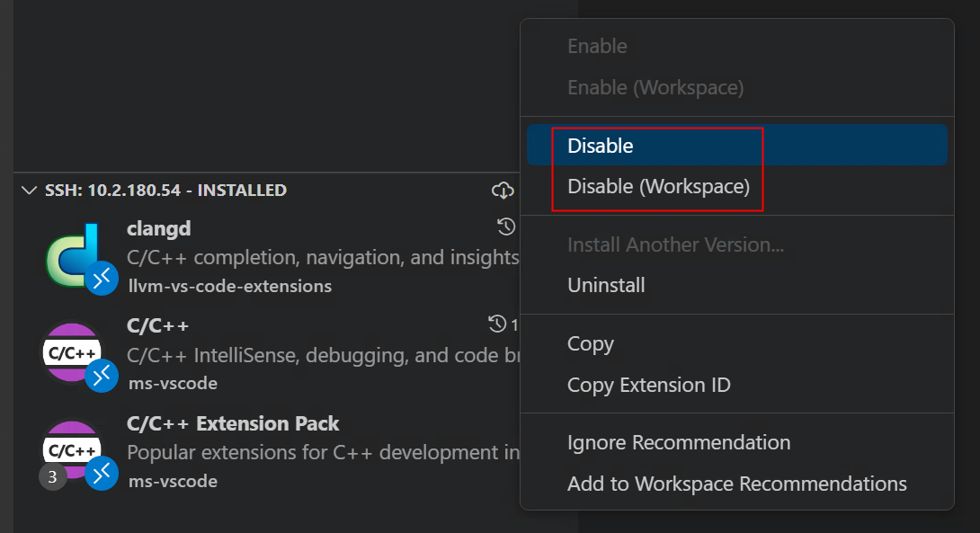
Task: Click the pack count badge showing 3
Action: click(x=52, y=477)
